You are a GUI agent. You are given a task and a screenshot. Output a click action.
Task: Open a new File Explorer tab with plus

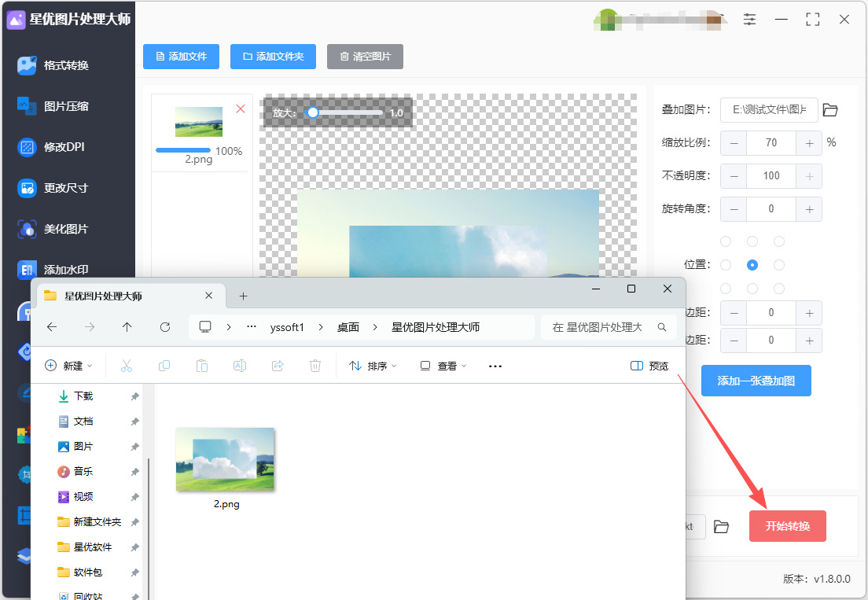243,296
